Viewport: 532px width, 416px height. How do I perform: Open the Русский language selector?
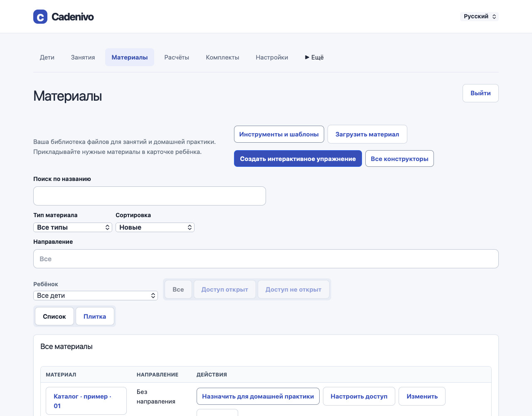coord(480,17)
